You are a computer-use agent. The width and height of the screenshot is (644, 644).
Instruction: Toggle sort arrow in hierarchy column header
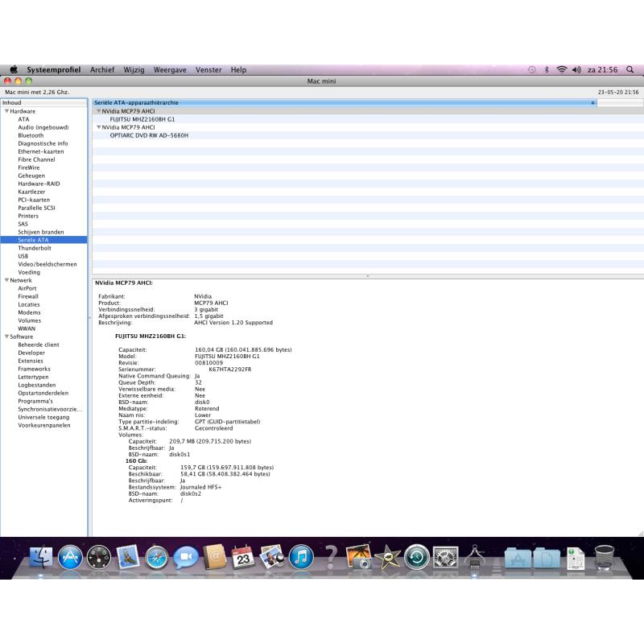point(592,103)
